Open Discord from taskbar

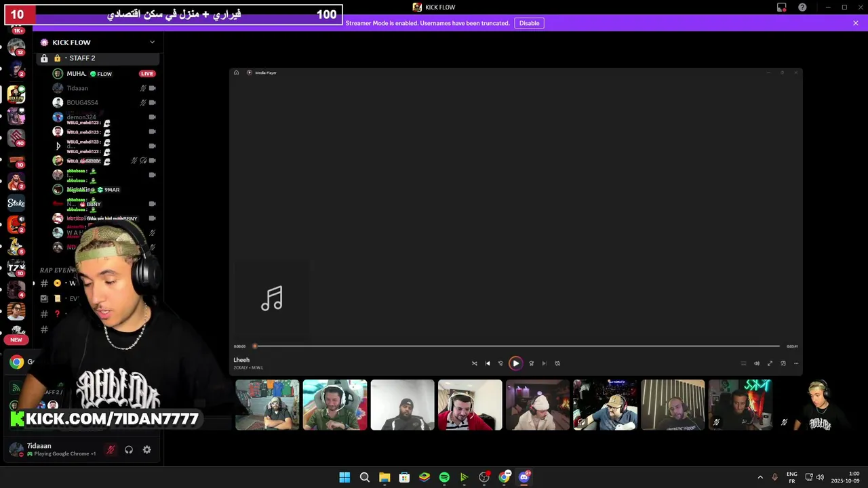[x=524, y=477]
